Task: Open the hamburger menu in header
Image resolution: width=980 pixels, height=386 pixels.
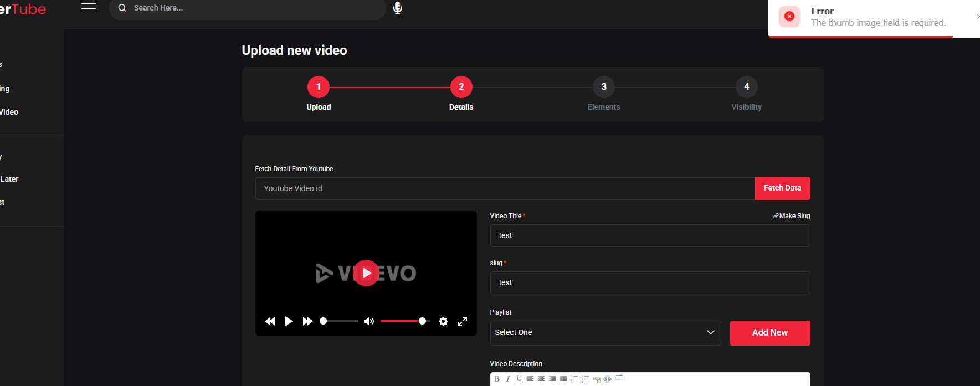Action: [89, 8]
